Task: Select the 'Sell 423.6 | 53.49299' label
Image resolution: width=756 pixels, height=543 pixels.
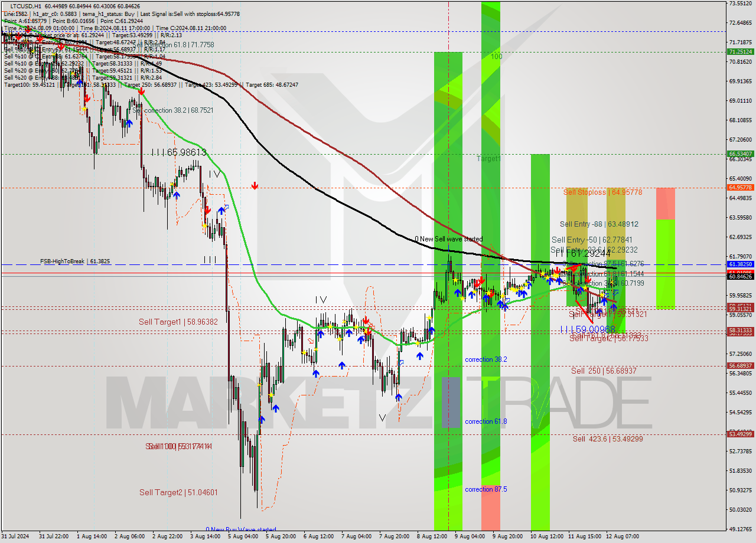Action: click(x=608, y=439)
